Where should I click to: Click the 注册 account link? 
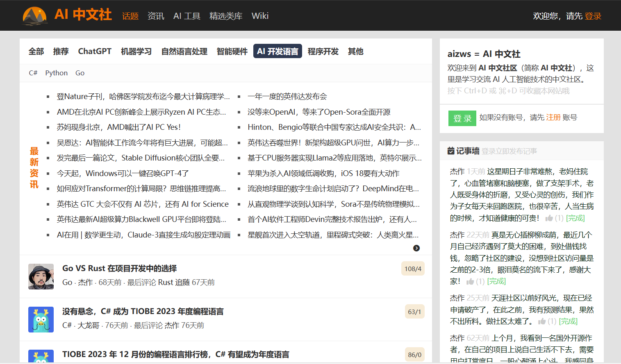click(x=553, y=118)
